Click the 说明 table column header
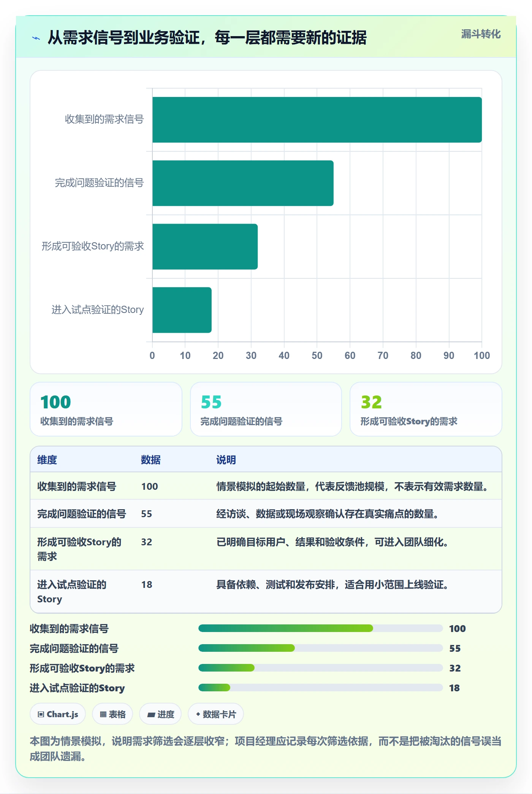 226,460
